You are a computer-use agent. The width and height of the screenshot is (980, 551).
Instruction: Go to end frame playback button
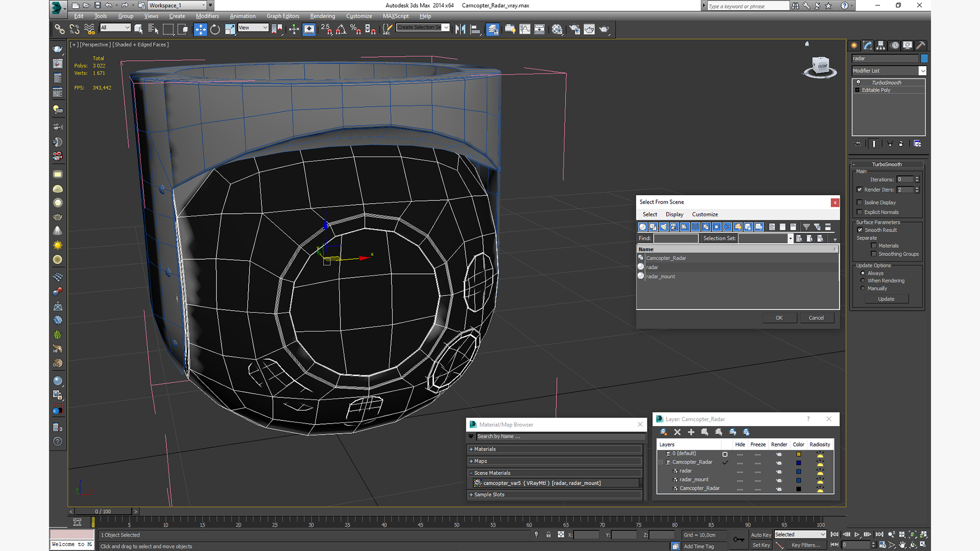click(x=879, y=535)
